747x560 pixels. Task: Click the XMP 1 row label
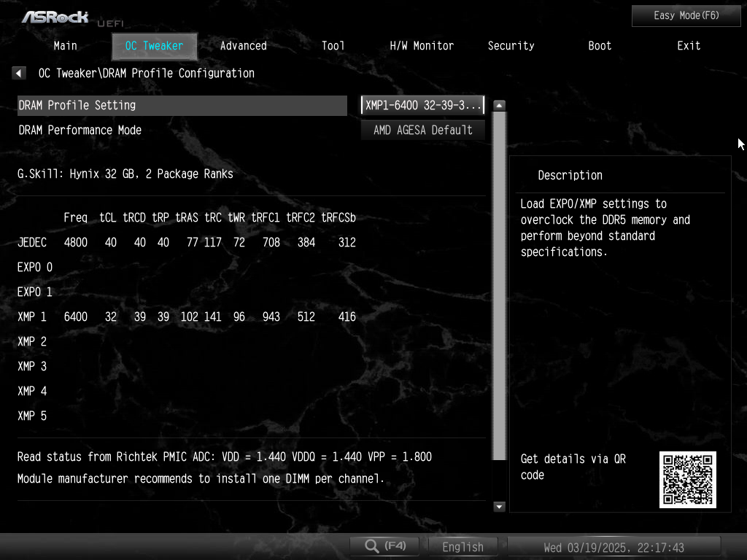coord(32,316)
